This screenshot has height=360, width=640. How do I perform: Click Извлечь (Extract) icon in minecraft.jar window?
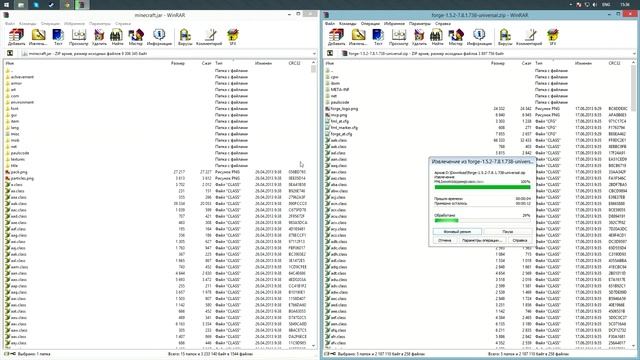point(38,37)
